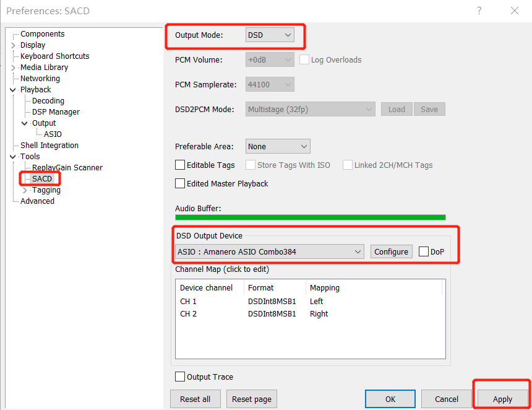Collapse the Playback tree node
532x410 pixels.
point(14,90)
